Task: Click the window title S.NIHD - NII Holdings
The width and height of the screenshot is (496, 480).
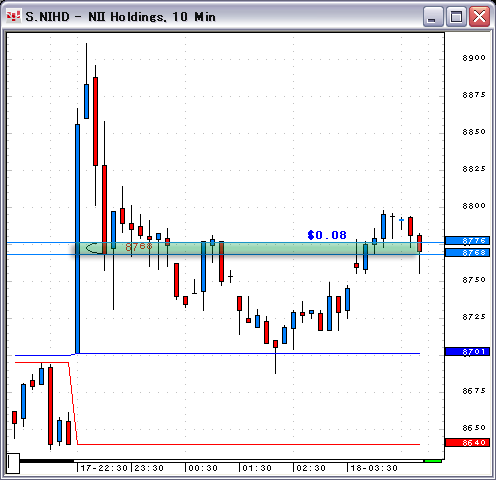Action: click(121, 17)
